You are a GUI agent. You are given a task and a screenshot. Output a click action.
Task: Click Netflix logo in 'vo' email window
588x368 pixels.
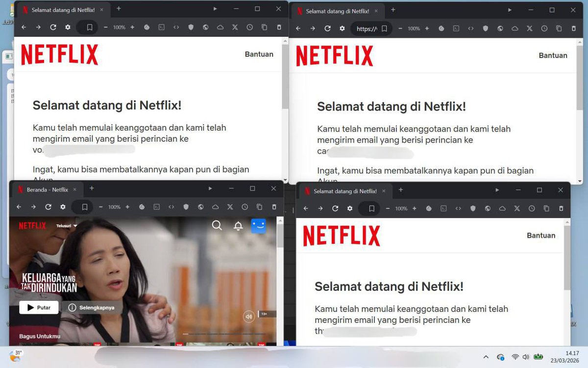click(60, 54)
